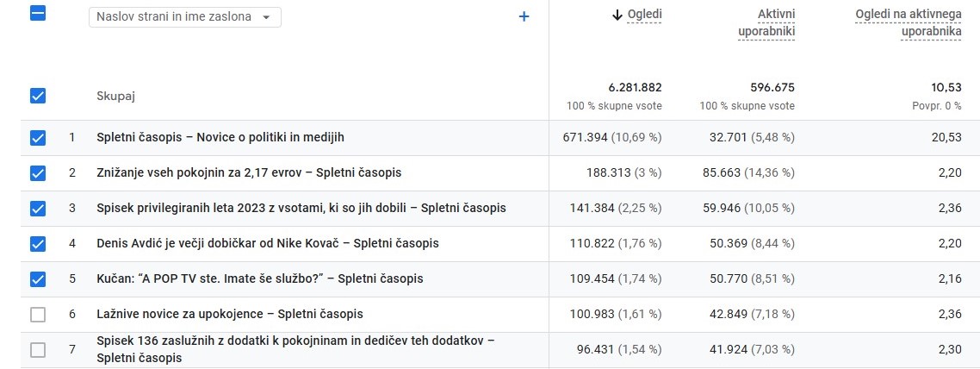Click the Skupaj total views value 6.281.882
This screenshot has height=369, width=980.
pos(635,87)
